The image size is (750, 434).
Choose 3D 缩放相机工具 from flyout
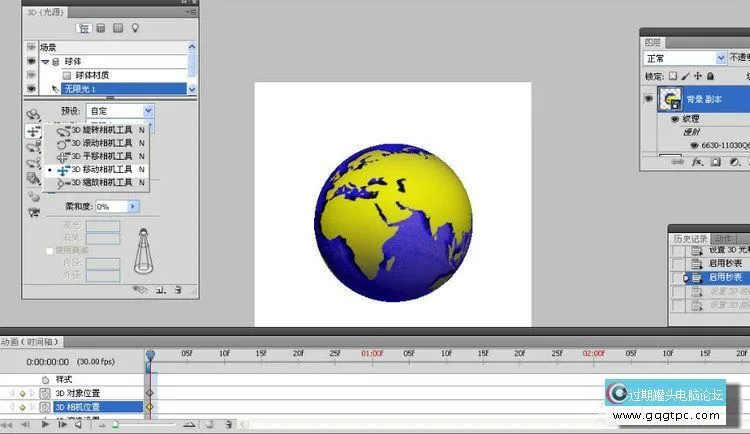[96, 182]
